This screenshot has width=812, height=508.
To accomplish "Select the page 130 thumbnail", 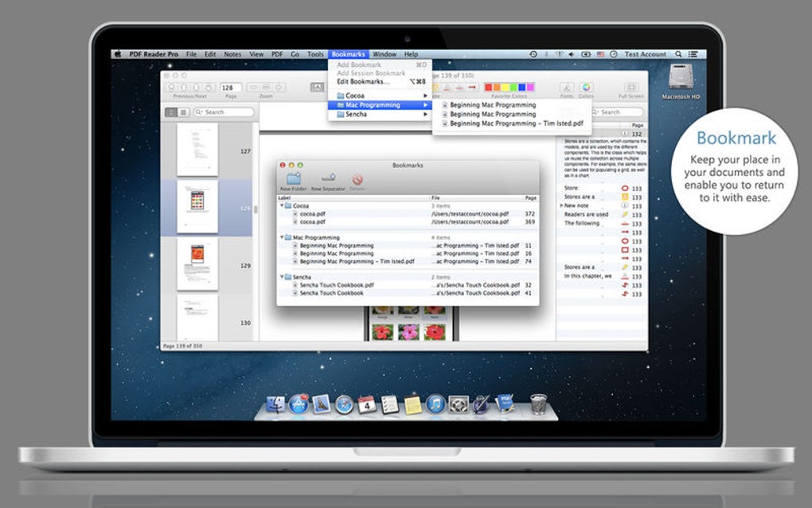I will point(197,318).
